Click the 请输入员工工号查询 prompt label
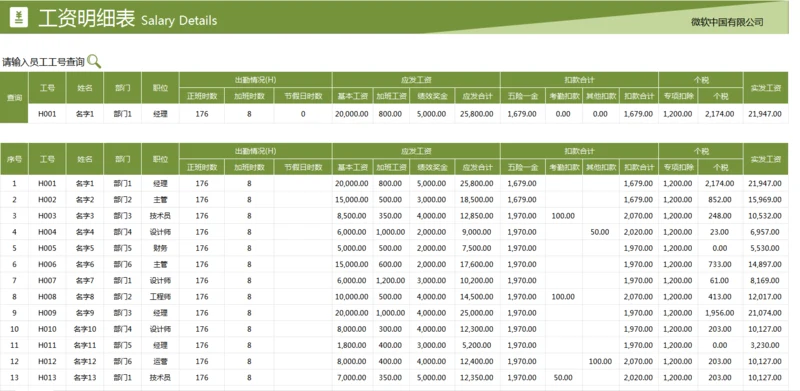800x391 pixels. tap(43, 62)
